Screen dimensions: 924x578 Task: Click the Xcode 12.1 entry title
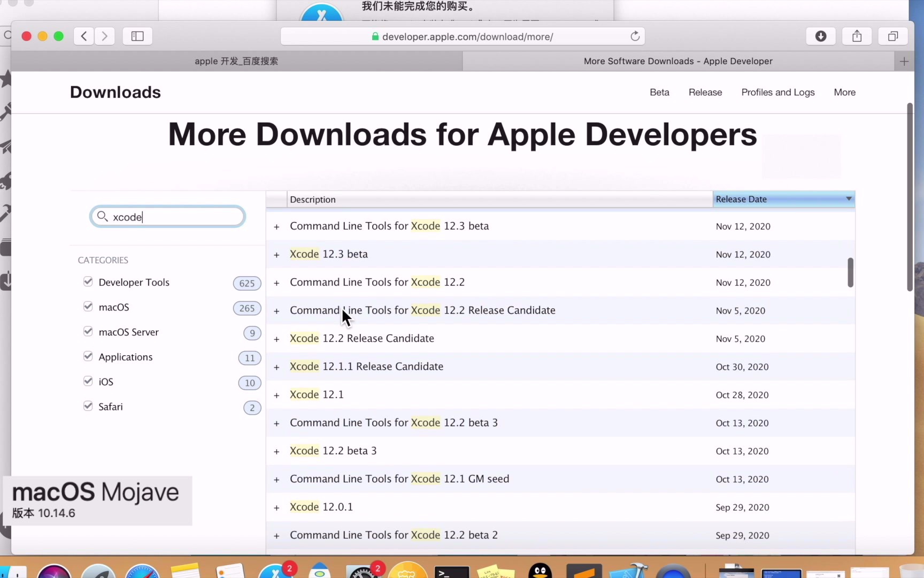[x=317, y=394]
